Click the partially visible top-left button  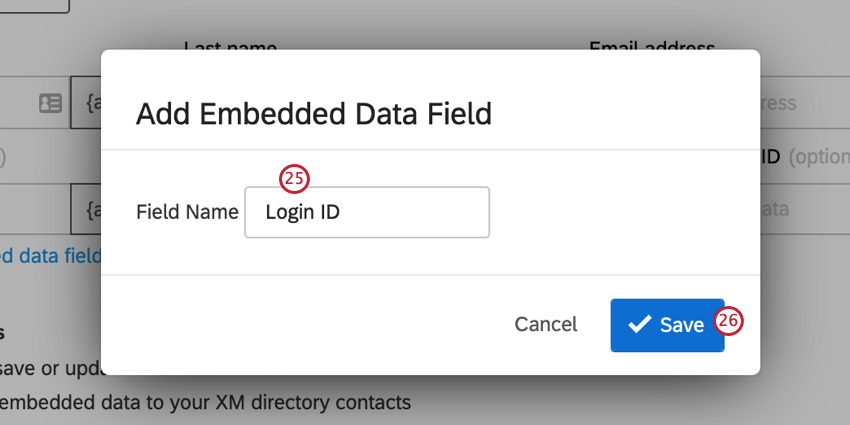[35, 6]
